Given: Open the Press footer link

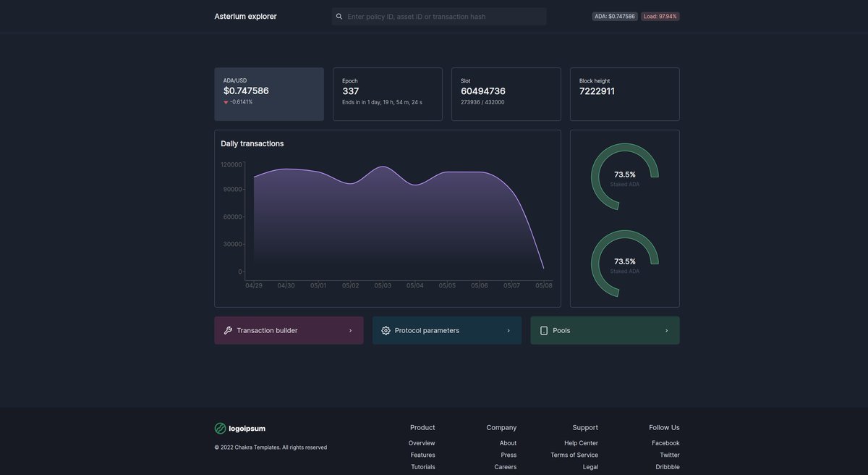Looking at the screenshot, I should coord(509,455).
